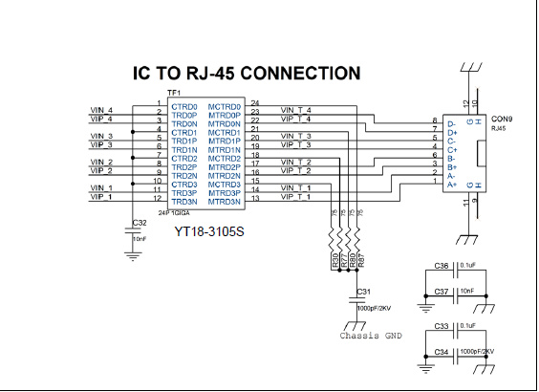Click the C33 capacitor designator
The width and height of the screenshot is (539, 392).
click(442, 326)
